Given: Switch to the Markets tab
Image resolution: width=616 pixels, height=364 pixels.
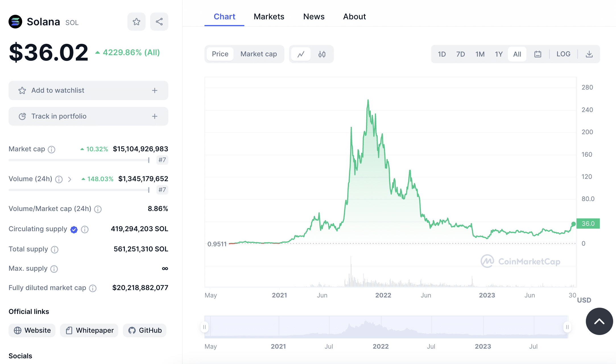Looking at the screenshot, I should pos(269,16).
